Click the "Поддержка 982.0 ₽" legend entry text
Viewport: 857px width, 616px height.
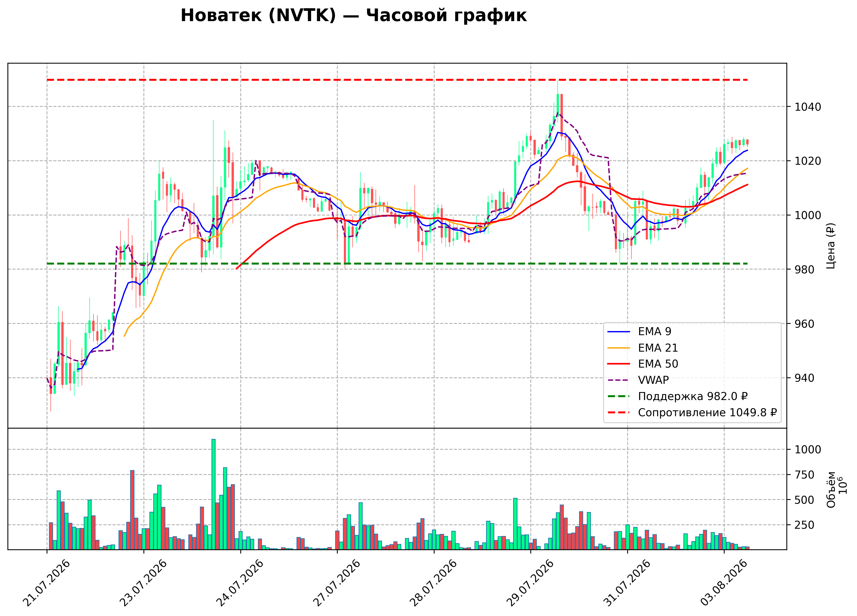(x=693, y=396)
